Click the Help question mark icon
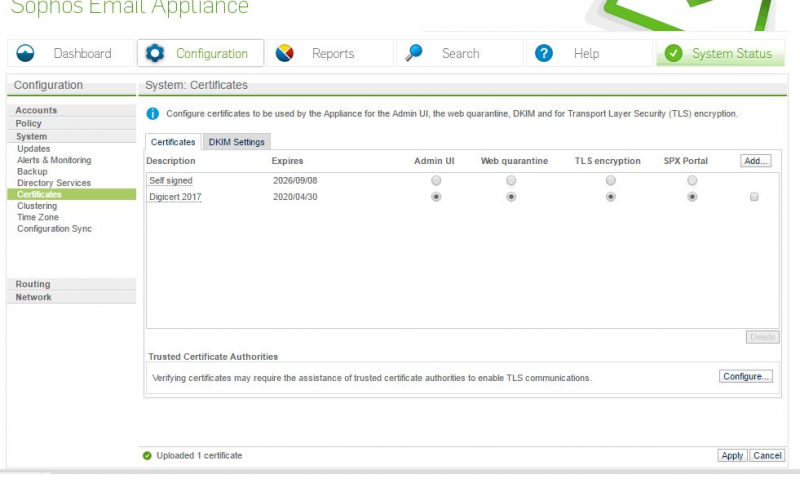Viewport: 800px width, 501px height. [x=544, y=53]
